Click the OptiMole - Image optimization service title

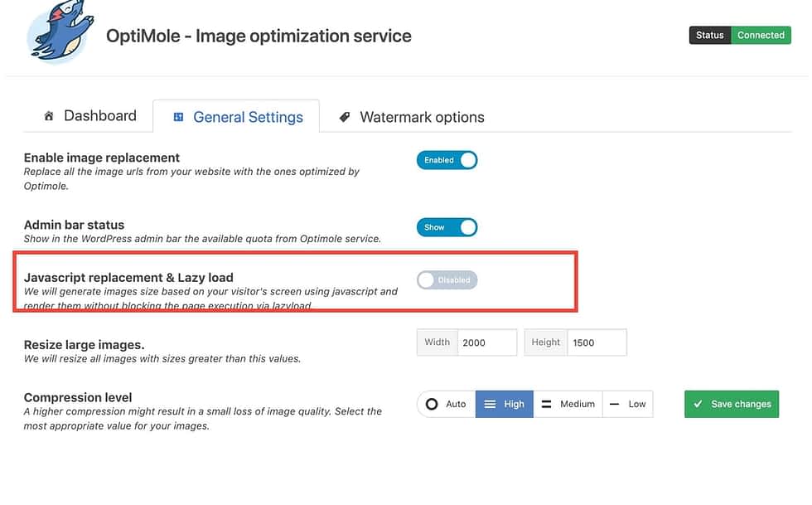[259, 36]
